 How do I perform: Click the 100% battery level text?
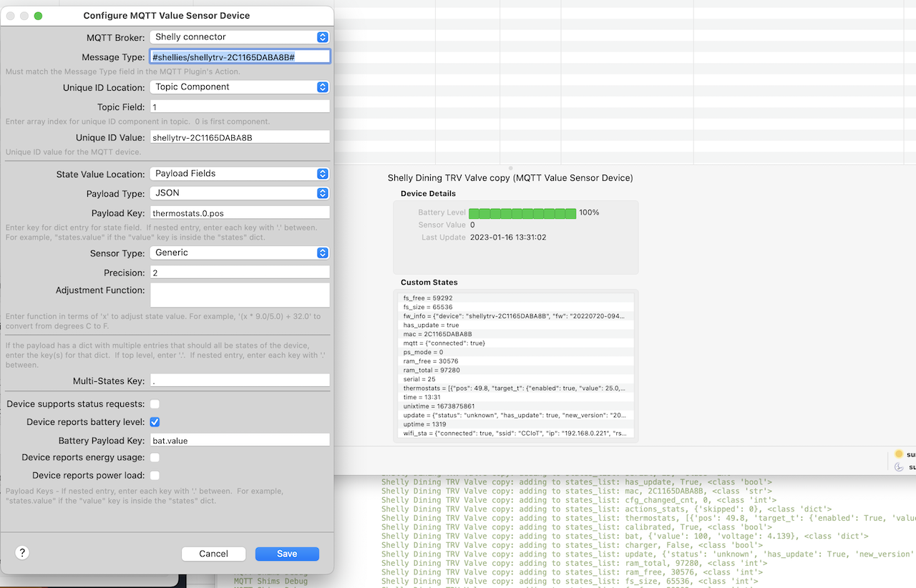click(x=589, y=213)
